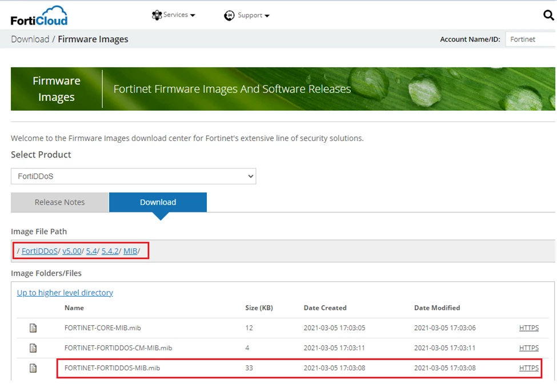Open FortiDDoS link in image path
Image resolution: width=557 pixels, height=392 pixels.
(39, 251)
